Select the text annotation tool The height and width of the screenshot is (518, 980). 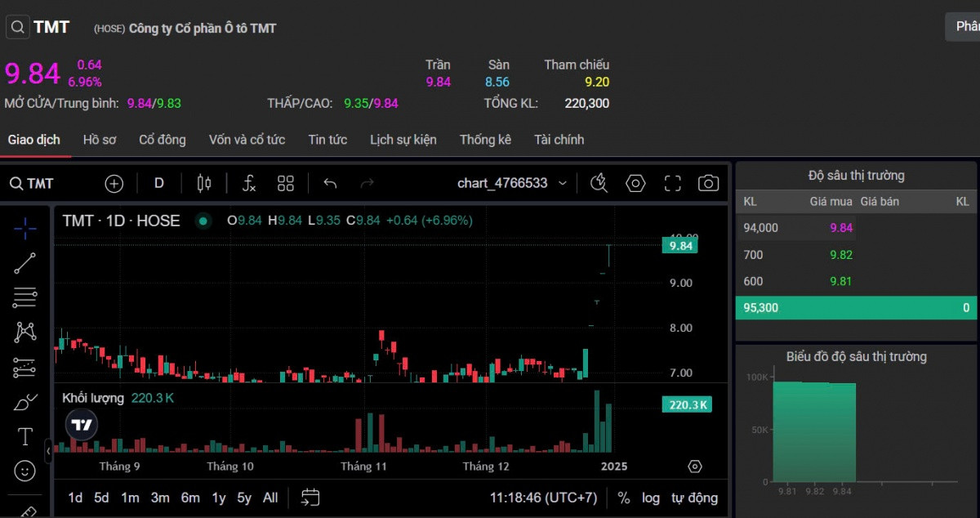click(25, 437)
